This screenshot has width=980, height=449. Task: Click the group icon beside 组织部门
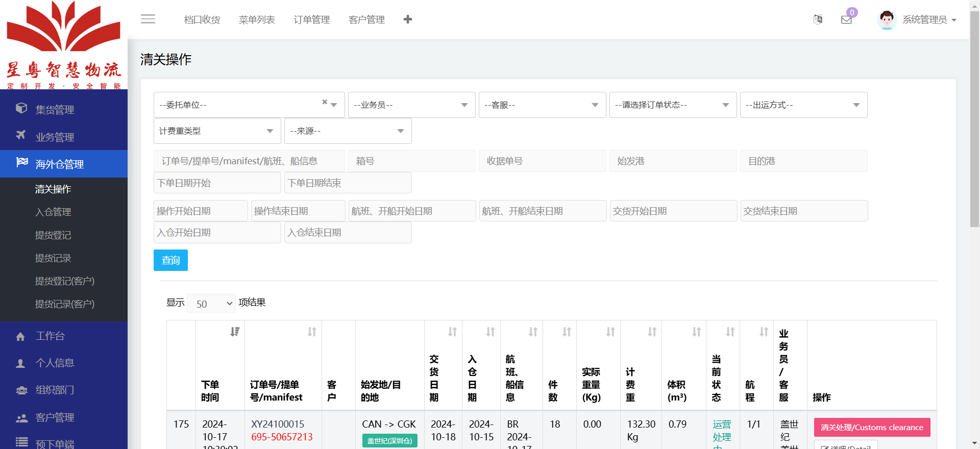click(21, 390)
